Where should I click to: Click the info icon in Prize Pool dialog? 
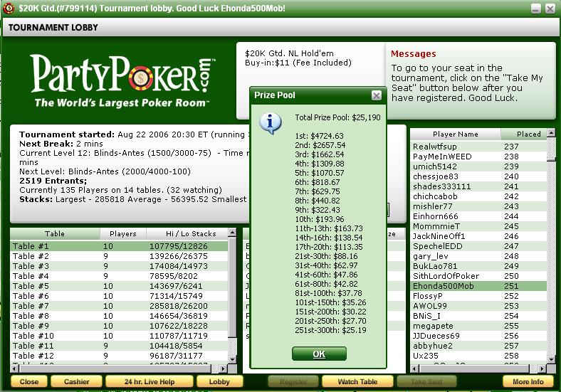point(271,123)
